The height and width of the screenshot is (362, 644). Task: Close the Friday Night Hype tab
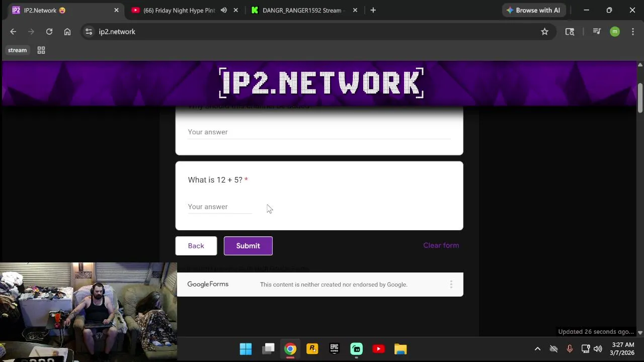click(235, 10)
